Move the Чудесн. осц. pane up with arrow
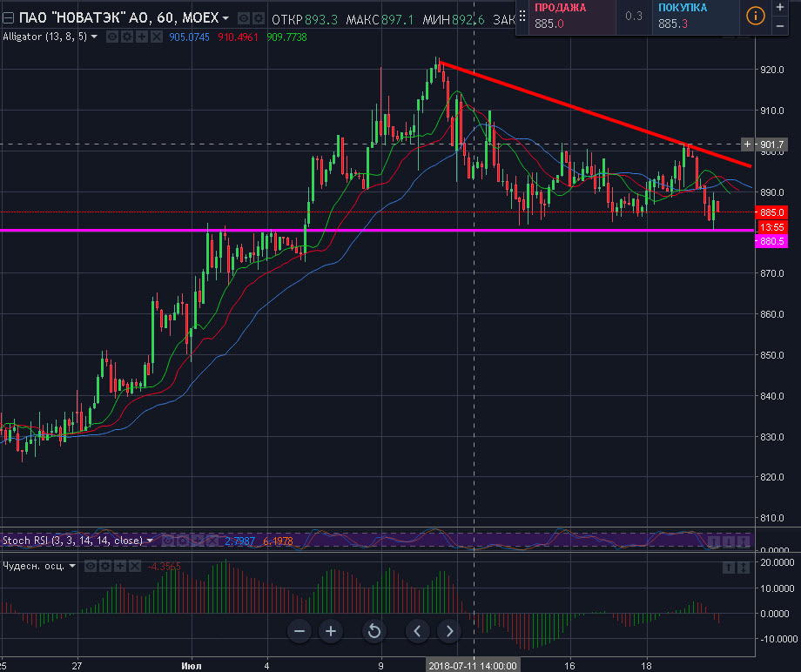The image size is (801, 672). [729, 568]
